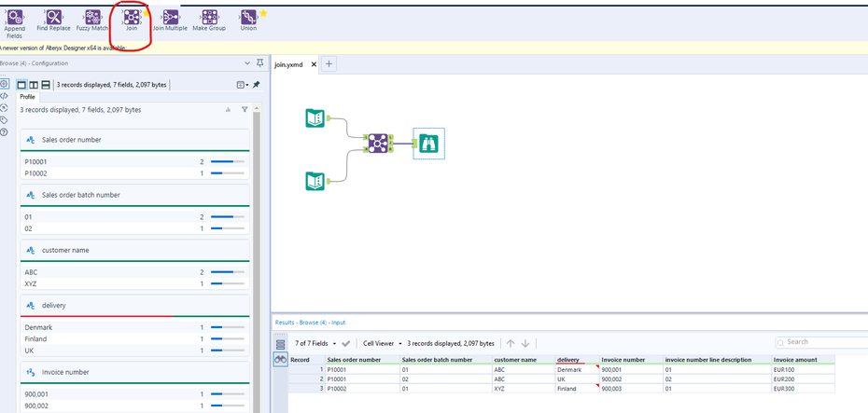Click the Invoice amount column header
The image size is (868, 413).
tap(803, 360)
